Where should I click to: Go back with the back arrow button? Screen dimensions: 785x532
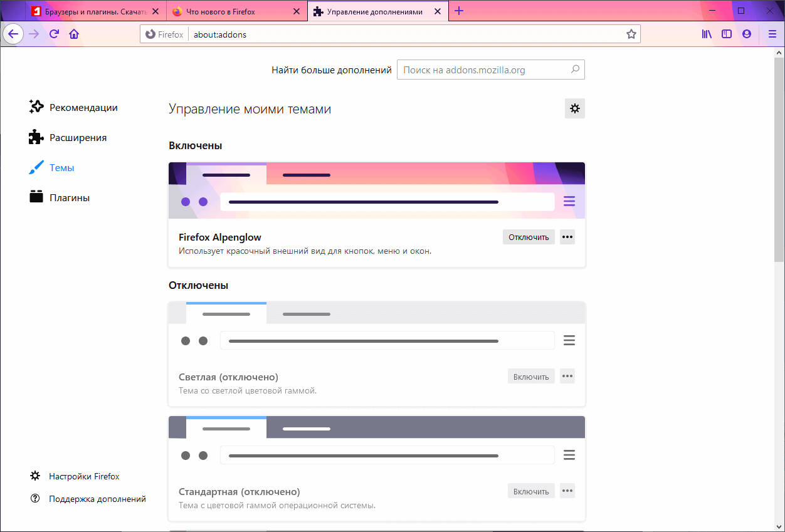(x=14, y=34)
